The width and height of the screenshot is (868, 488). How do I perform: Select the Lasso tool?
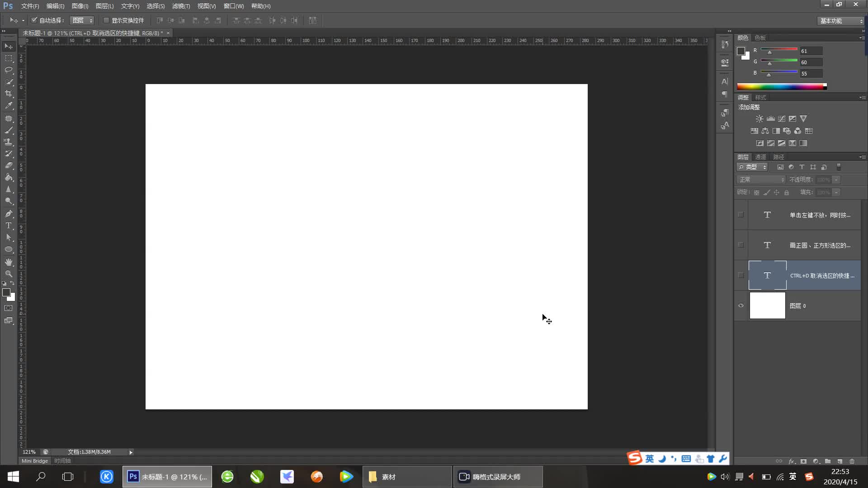coord(9,70)
